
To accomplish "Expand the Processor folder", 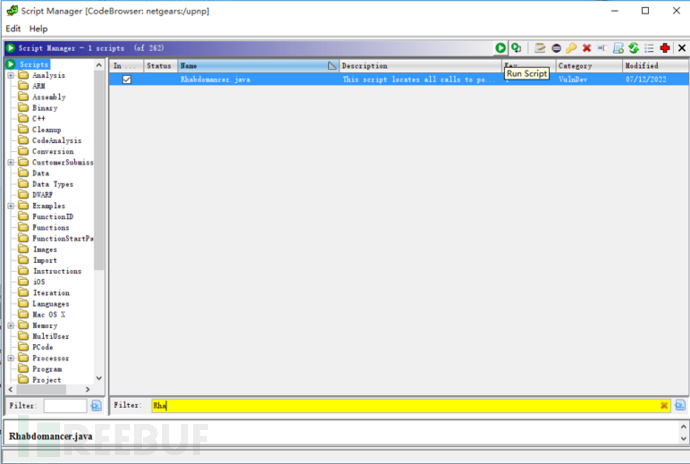I will 11,358.
